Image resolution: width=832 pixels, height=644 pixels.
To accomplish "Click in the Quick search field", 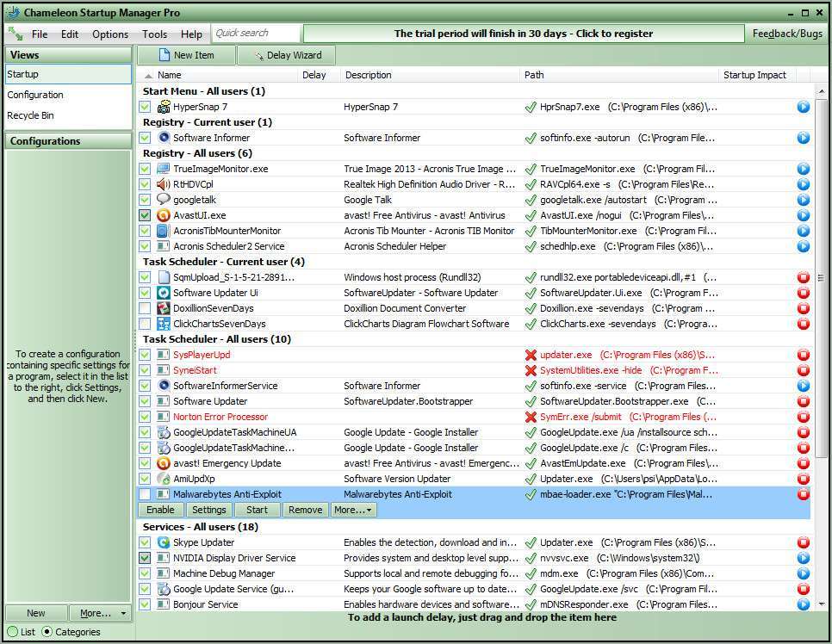I will 257,34.
